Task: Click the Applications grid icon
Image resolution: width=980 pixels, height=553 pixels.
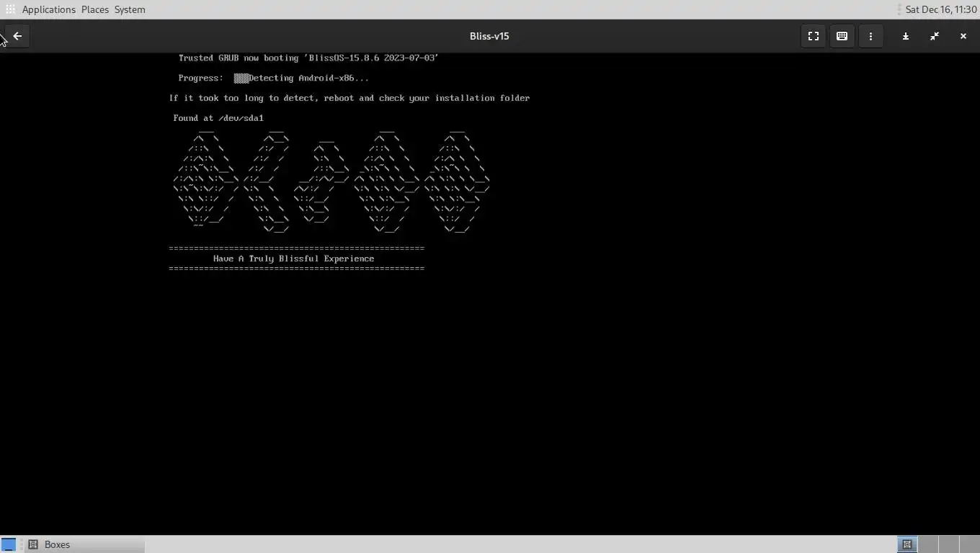Action: (10, 9)
